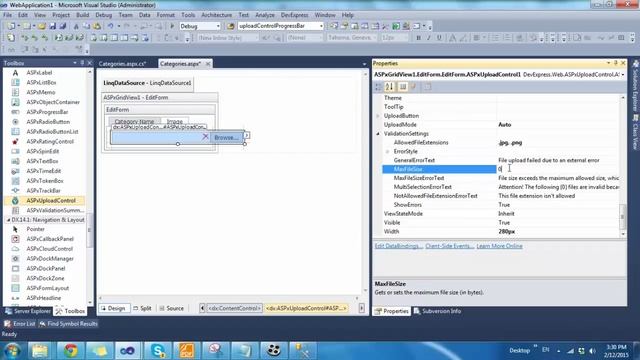
Task: Switch Properties to Alphabetical sort
Action: pos(389,87)
